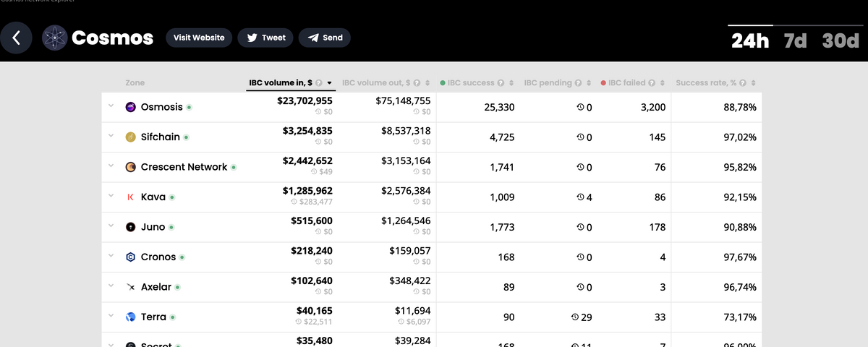This screenshot has height=347, width=868.
Task: Click the green status dot beside Osmosis
Action: [189, 107]
